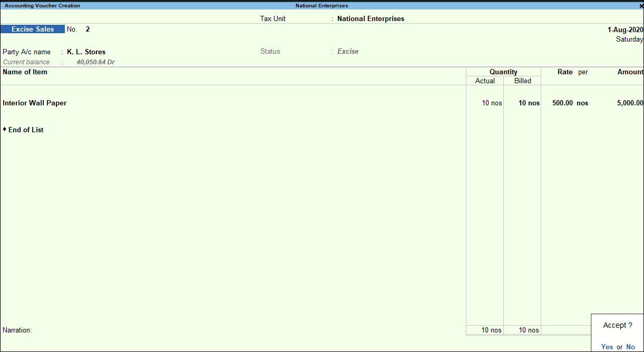Click the total billed quantity 10 nos
644x352 pixels.
coord(529,330)
